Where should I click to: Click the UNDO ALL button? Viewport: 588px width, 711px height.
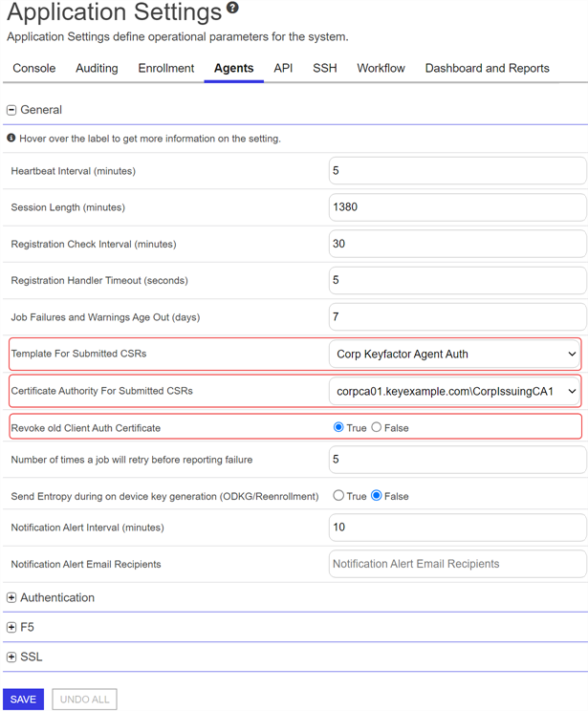pyautogui.click(x=85, y=700)
